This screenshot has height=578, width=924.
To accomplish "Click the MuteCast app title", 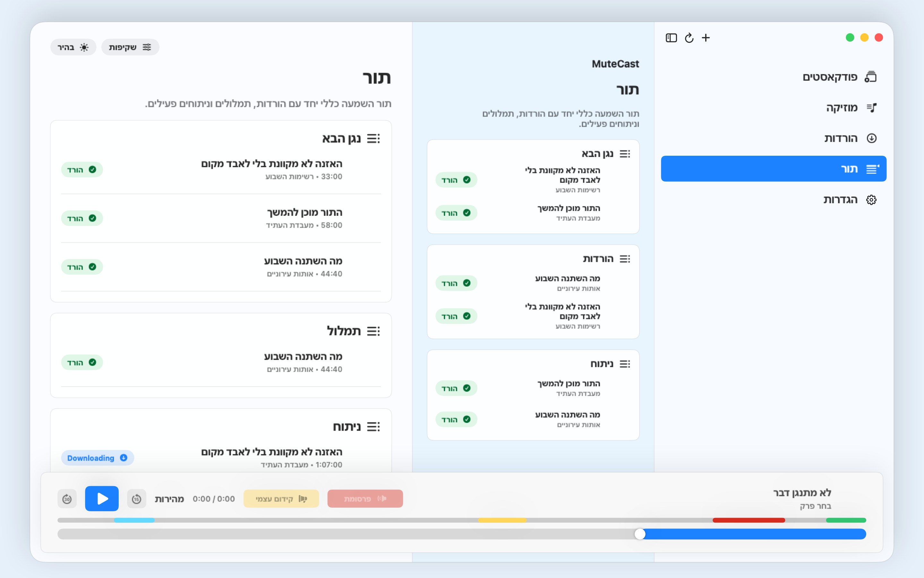I will 615,64.
